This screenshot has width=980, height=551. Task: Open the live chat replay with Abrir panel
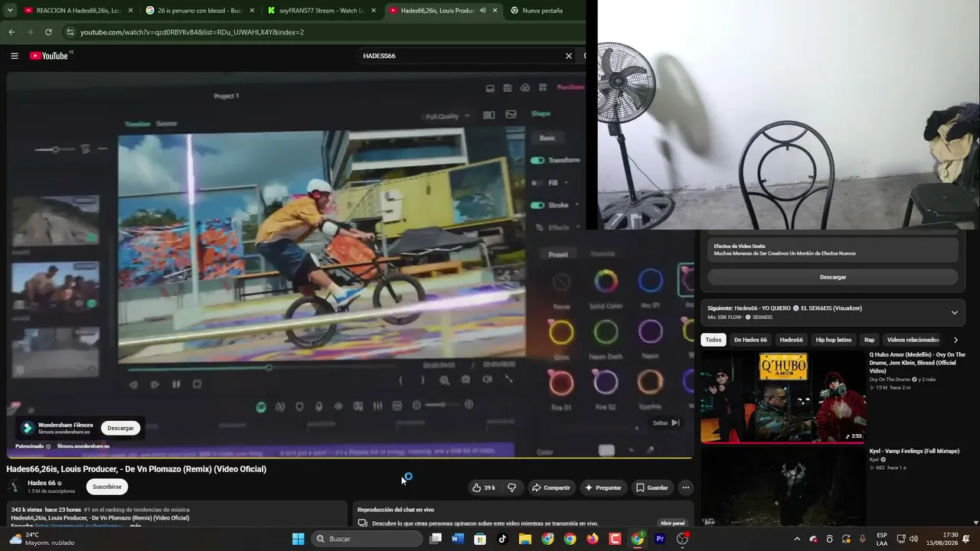(672, 523)
